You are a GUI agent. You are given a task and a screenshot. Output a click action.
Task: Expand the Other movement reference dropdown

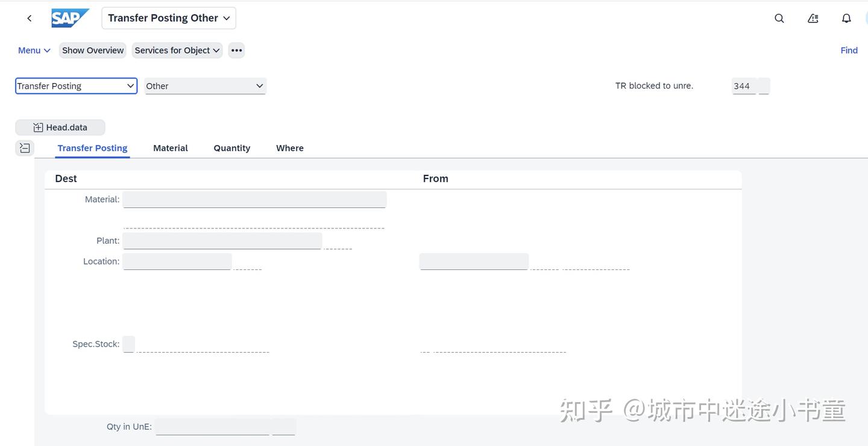(205, 86)
